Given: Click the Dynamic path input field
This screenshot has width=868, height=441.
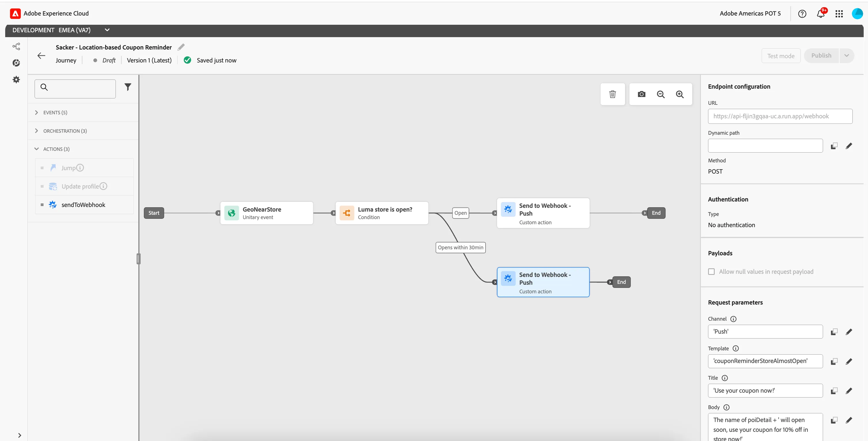Looking at the screenshot, I should [x=765, y=146].
